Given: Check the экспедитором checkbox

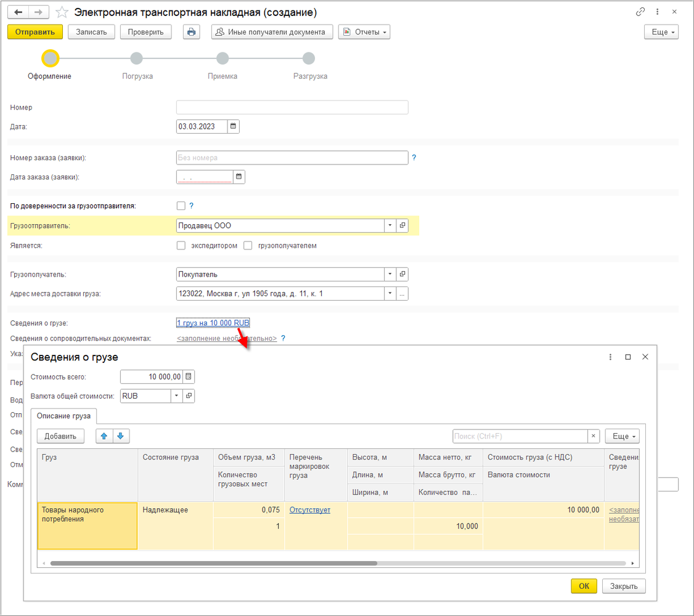Looking at the screenshot, I should [181, 245].
